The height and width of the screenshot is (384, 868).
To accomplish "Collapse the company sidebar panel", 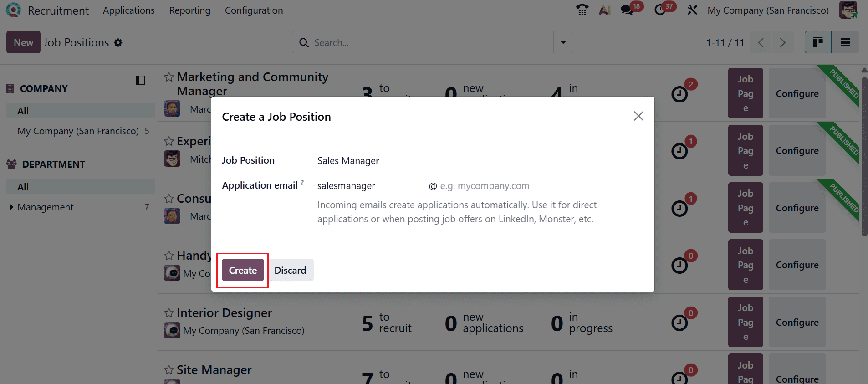I will pos(140,80).
